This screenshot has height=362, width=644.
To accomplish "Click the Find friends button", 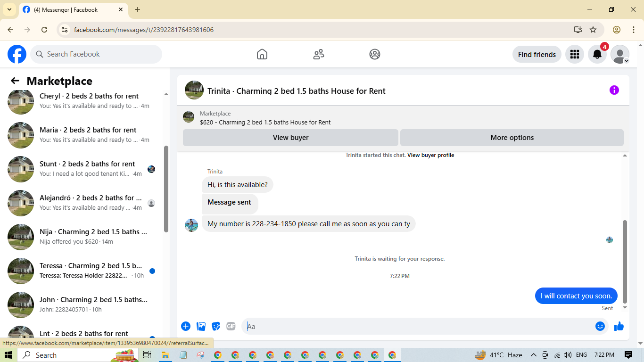I will (x=537, y=54).
